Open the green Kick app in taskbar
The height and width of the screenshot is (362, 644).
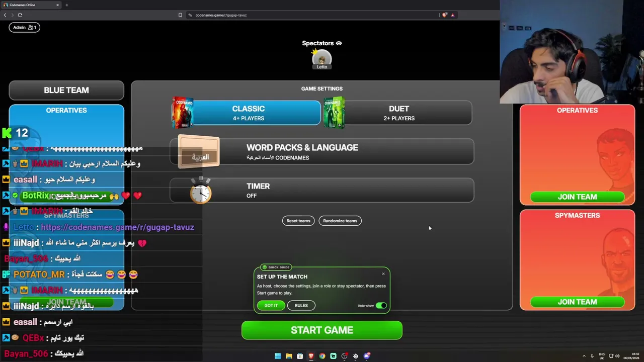tap(333, 356)
